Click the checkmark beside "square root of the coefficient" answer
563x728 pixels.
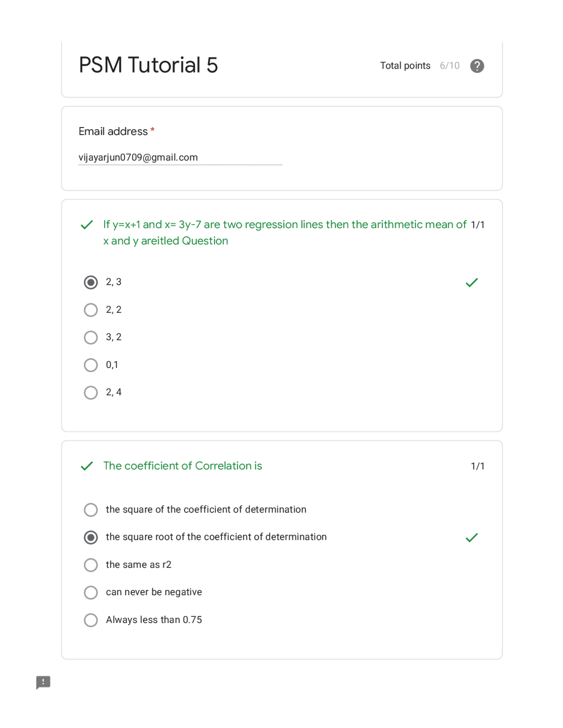pos(472,537)
